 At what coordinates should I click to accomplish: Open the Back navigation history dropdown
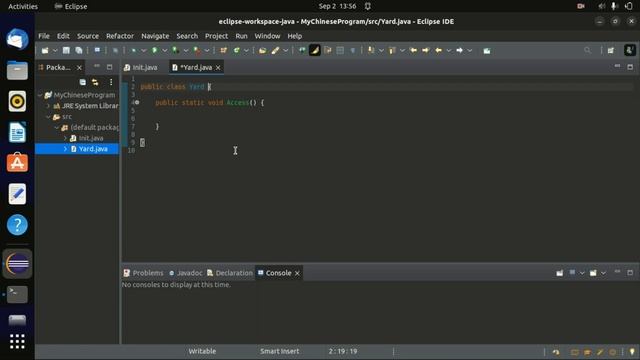point(449,51)
